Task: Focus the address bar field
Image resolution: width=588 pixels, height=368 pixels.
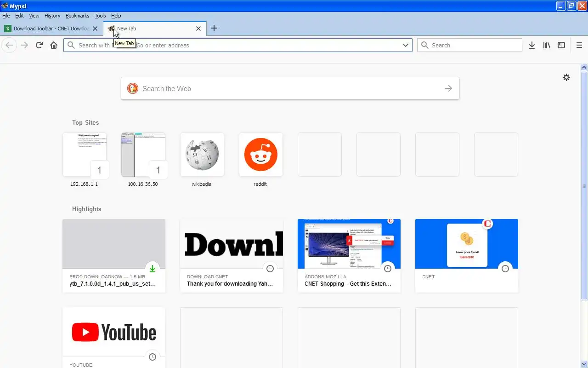Action: (238, 45)
